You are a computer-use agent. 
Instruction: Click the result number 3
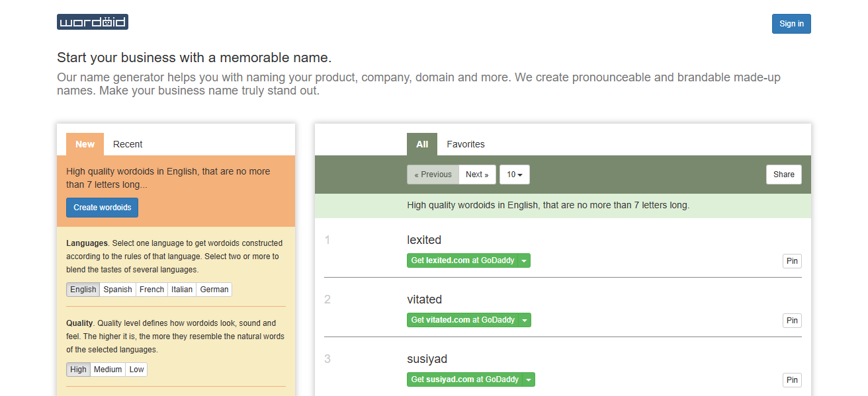pos(327,359)
